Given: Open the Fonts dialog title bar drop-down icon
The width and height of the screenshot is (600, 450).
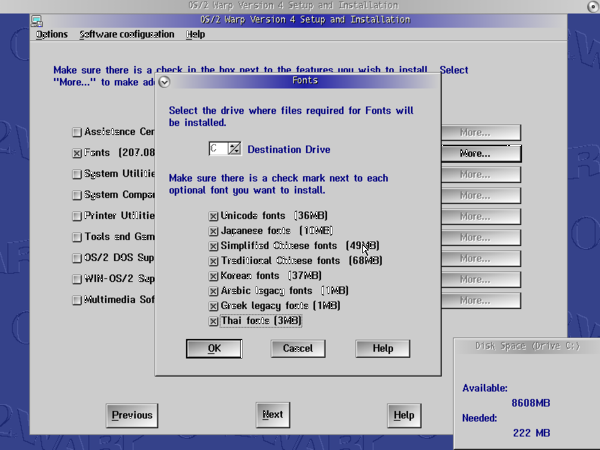Looking at the screenshot, I should 164,82.
